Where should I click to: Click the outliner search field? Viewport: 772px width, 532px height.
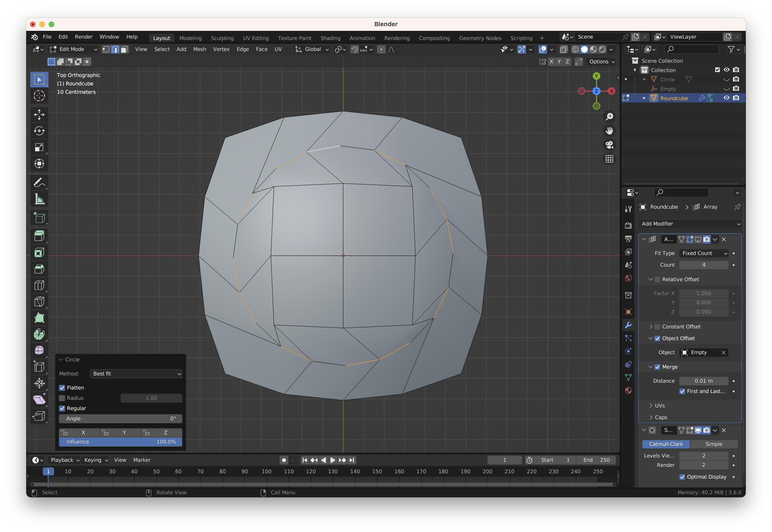pos(692,49)
